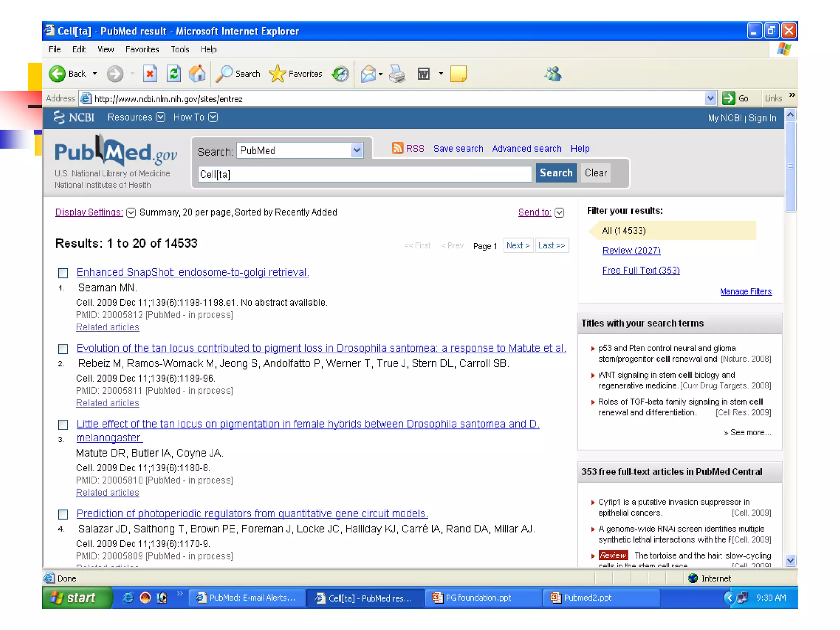840x630 pixels.
Task: Open the Mail envelope icon
Action: pos(368,74)
